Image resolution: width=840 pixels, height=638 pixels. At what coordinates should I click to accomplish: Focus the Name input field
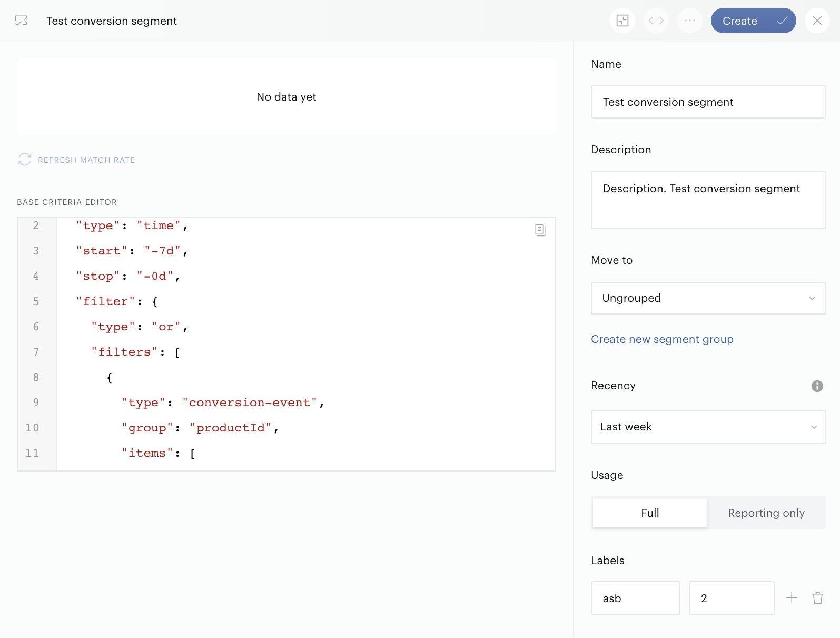708,102
